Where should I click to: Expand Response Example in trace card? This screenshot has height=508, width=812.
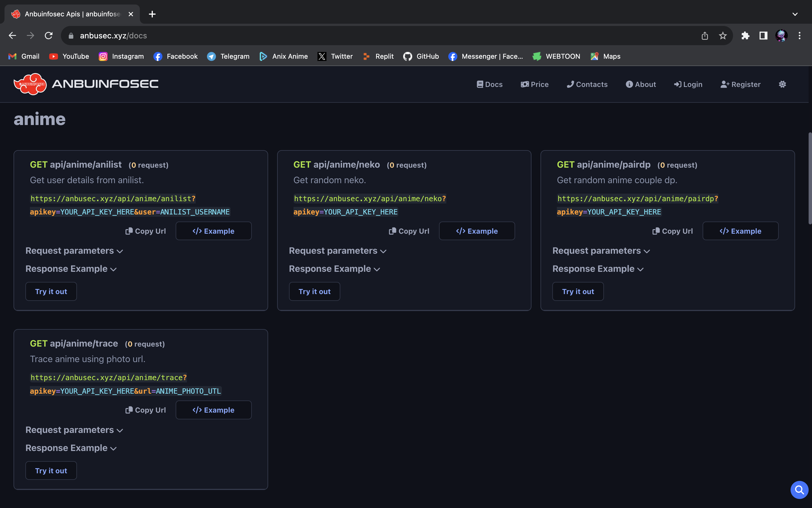tap(71, 448)
